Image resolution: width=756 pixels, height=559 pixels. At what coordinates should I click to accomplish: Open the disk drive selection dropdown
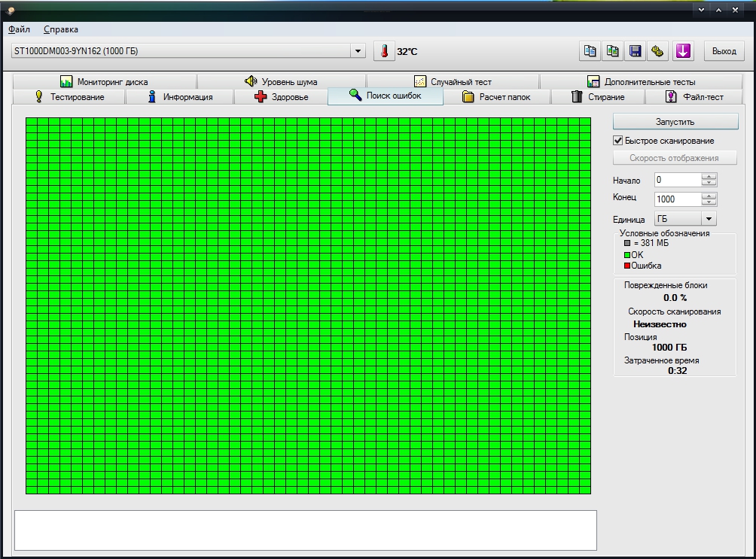pyautogui.click(x=358, y=51)
